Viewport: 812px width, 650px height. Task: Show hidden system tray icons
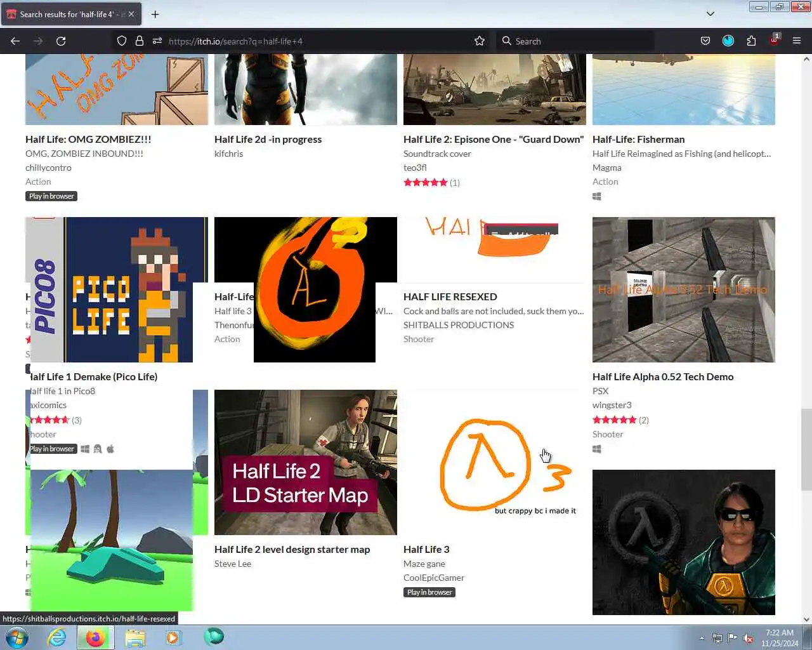pos(702,638)
